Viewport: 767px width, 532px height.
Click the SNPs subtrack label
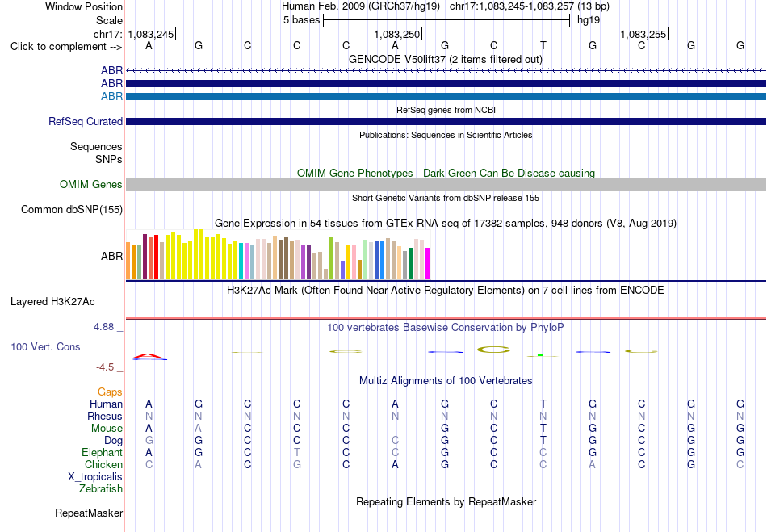pos(109,159)
